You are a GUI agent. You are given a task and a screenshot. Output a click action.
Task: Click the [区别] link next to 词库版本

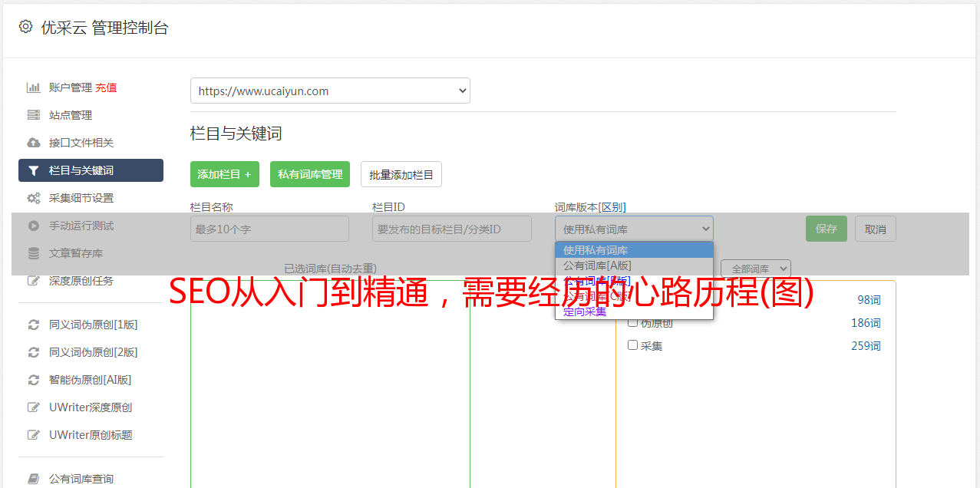[x=612, y=207]
